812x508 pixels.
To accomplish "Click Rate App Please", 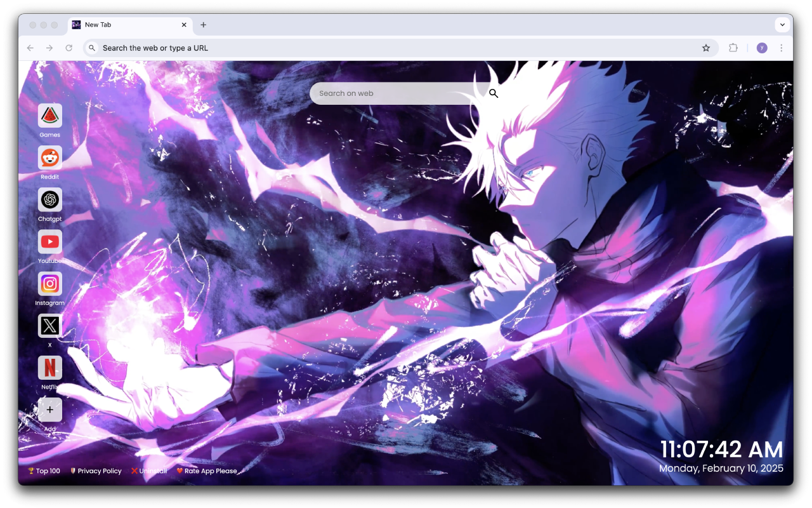I will click(207, 471).
